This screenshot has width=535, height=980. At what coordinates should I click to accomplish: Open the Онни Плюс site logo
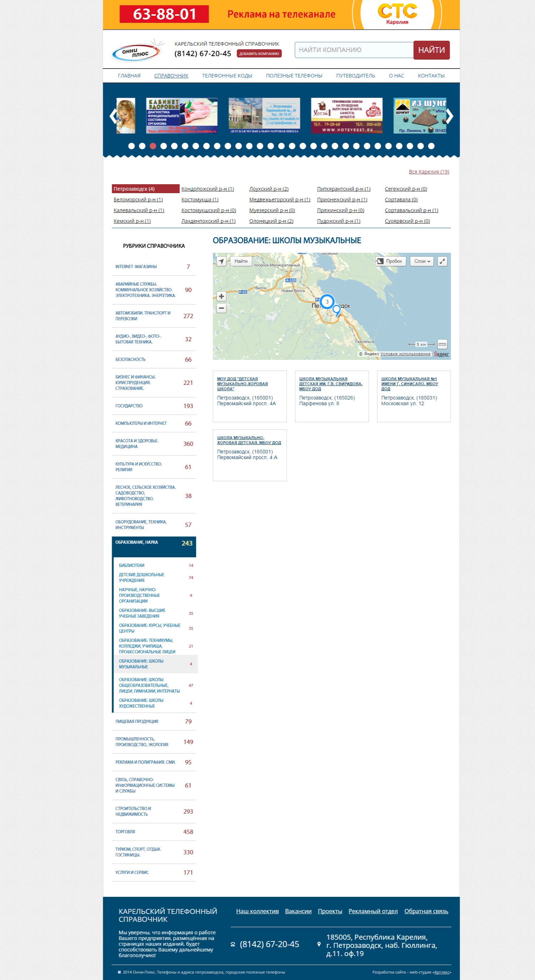tap(138, 51)
